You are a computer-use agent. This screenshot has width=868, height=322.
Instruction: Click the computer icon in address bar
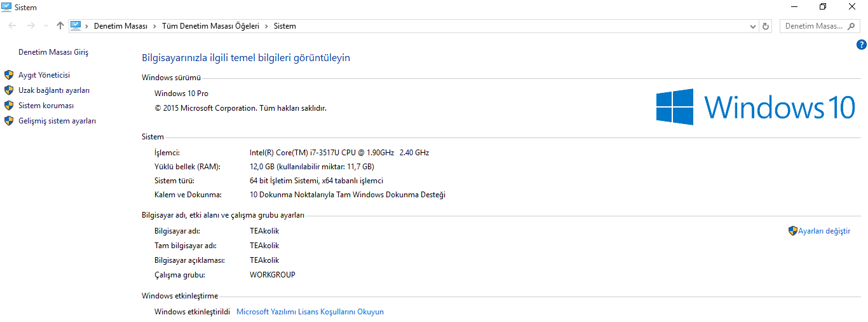[76, 25]
